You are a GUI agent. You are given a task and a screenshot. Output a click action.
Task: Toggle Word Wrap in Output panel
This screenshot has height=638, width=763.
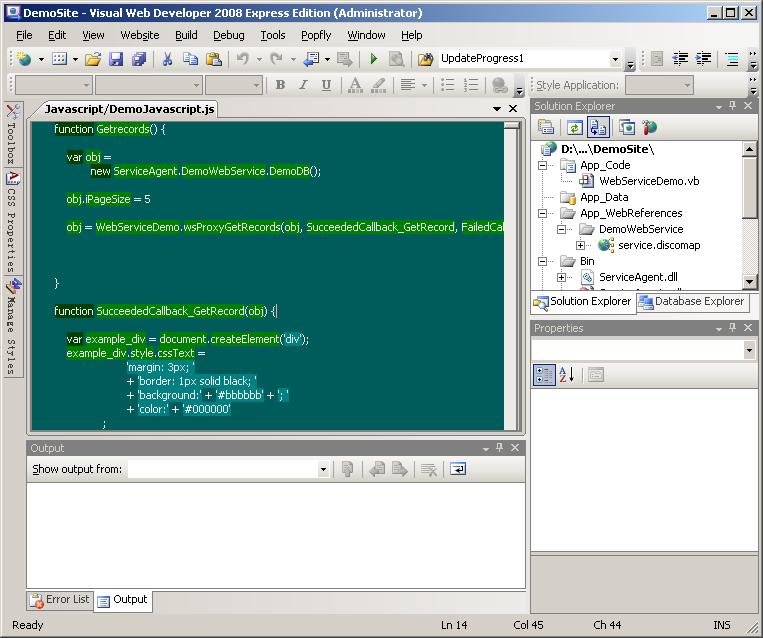pyautogui.click(x=458, y=469)
